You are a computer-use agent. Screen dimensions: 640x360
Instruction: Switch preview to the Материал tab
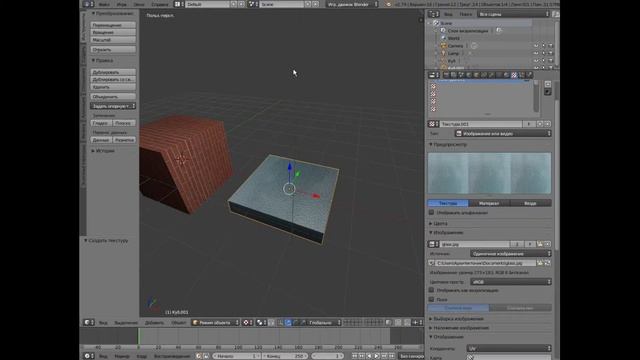489,203
